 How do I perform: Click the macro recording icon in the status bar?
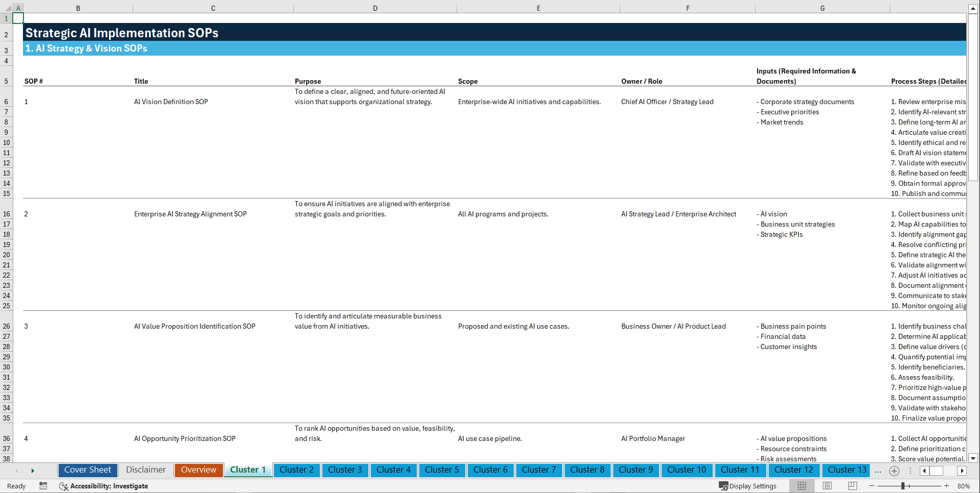(43, 486)
